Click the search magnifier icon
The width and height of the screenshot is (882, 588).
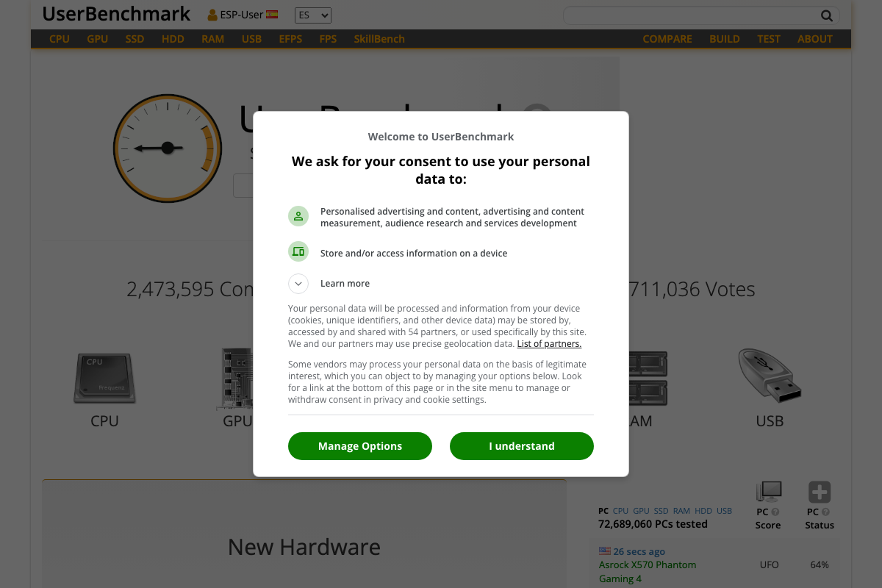[x=827, y=15]
